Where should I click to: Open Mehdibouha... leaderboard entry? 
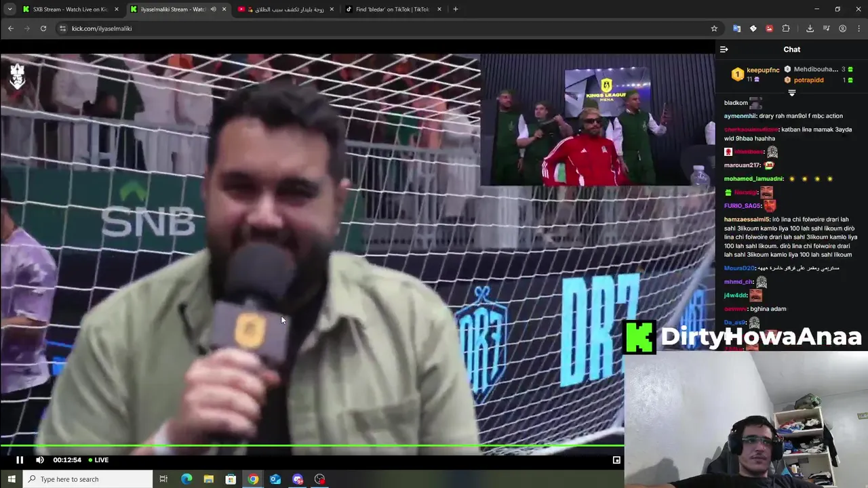[x=816, y=69]
